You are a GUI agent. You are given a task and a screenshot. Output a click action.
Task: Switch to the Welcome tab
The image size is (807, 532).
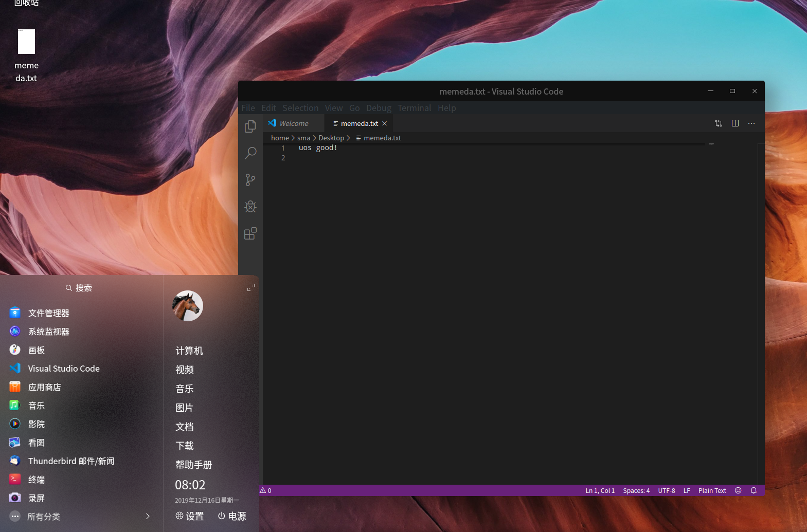click(x=294, y=123)
